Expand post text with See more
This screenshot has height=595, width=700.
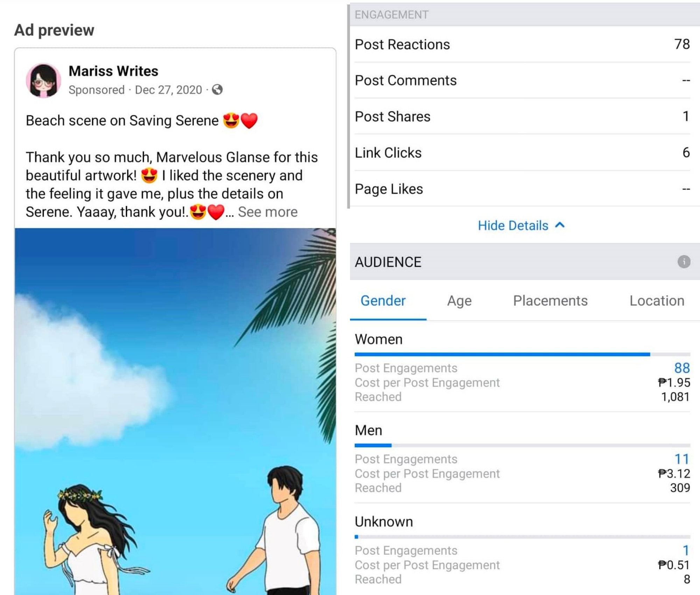pyautogui.click(x=268, y=212)
